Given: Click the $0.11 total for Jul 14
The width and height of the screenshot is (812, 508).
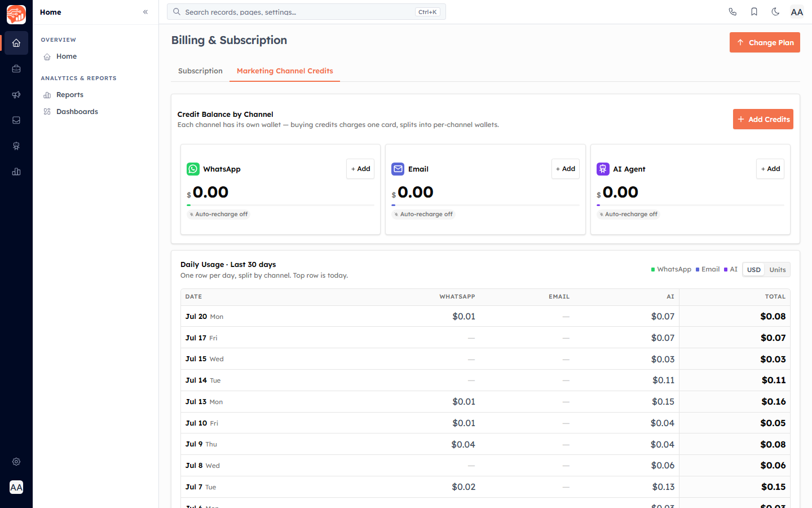Looking at the screenshot, I should (774, 380).
